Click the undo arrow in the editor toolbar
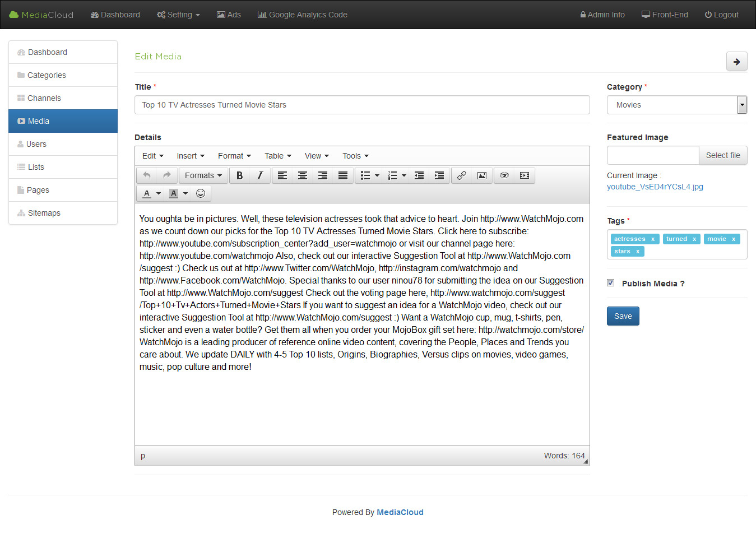The image size is (756, 557). (146, 175)
